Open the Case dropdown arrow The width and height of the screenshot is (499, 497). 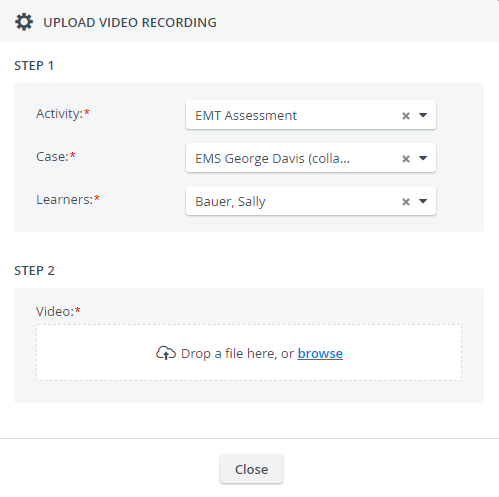point(423,158)
